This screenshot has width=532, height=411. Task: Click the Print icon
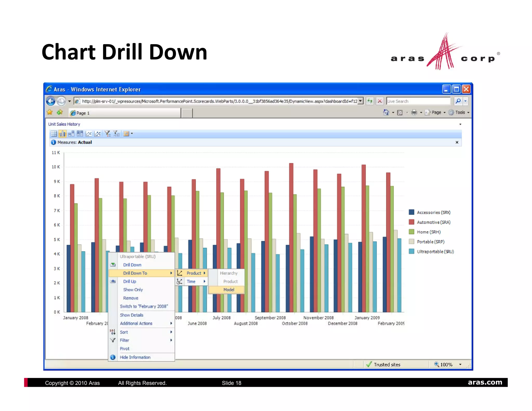tap(414, 112)
